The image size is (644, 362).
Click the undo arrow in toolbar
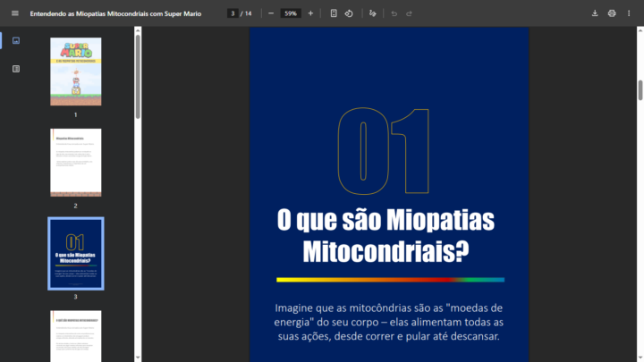[x=394, y=13]
